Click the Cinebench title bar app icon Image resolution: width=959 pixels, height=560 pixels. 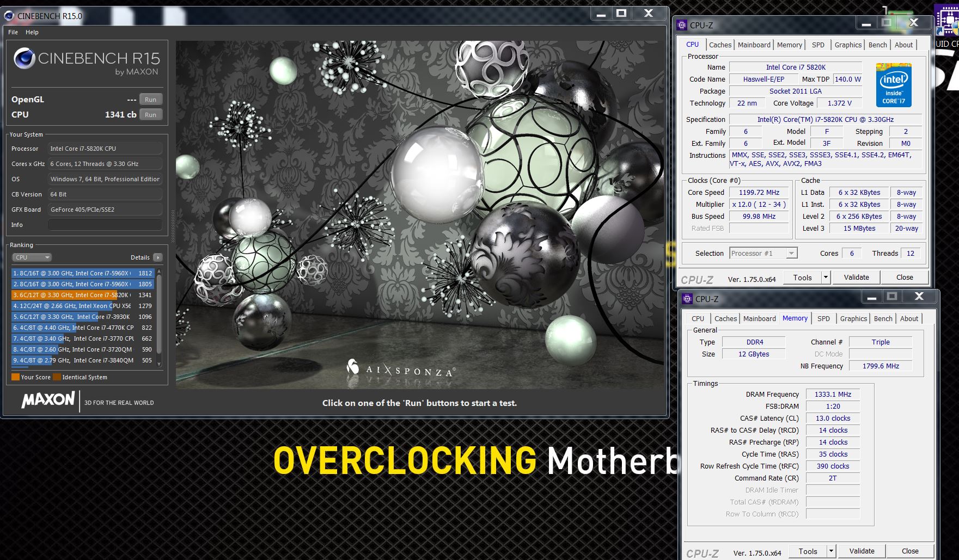[x=9, y=16]
